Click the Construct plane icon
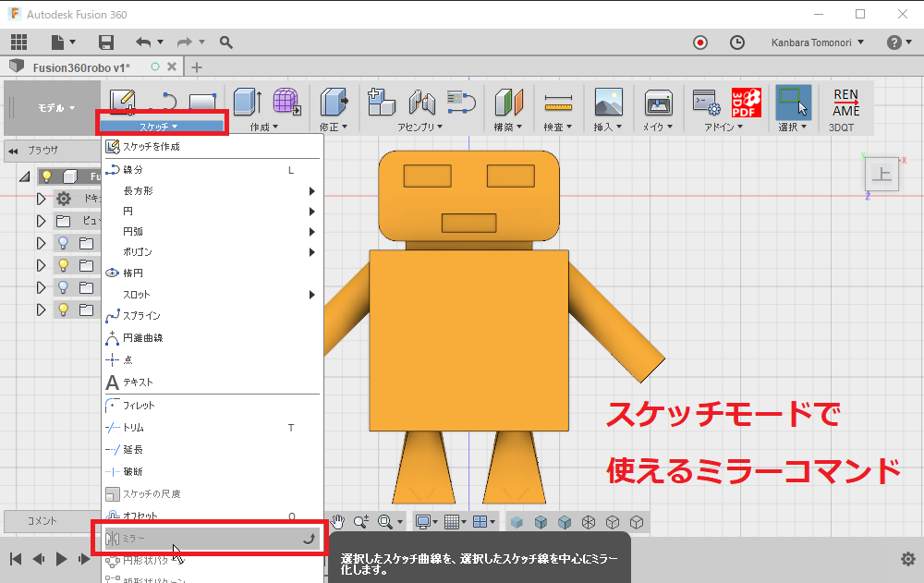The height and width of the screenshot is (583, 924). click(x=508, y=102)
